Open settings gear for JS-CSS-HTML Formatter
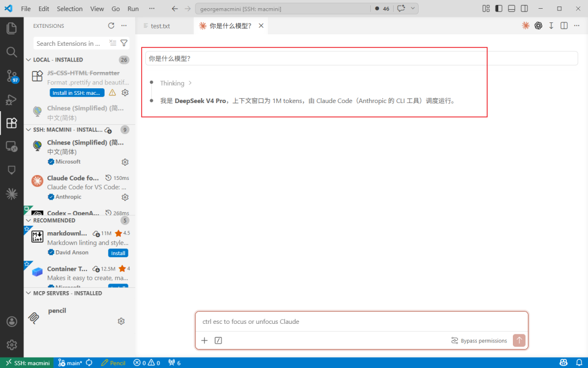The width and height of the screenshot is (588, 368). 125,92
